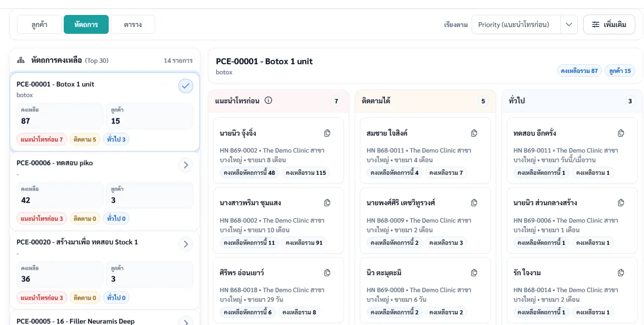Click info icon beside แนะนำโทรก่อน heading

(x=269, y=100)
